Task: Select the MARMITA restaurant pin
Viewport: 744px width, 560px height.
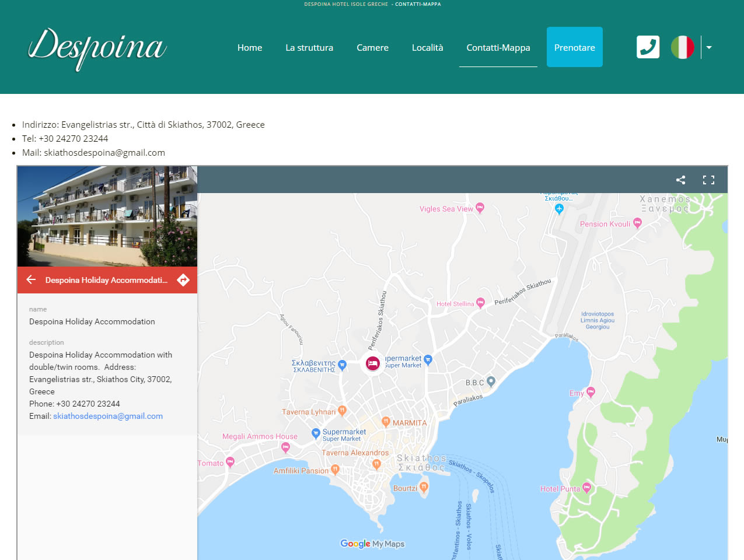Action: pos(386,422)
